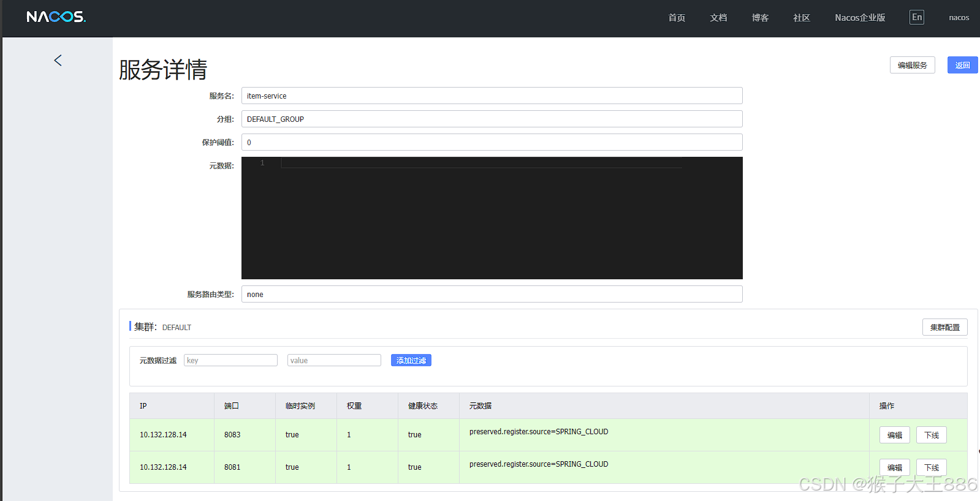Focus the 服务名 field showing item-service

click(x=492, y=96)
